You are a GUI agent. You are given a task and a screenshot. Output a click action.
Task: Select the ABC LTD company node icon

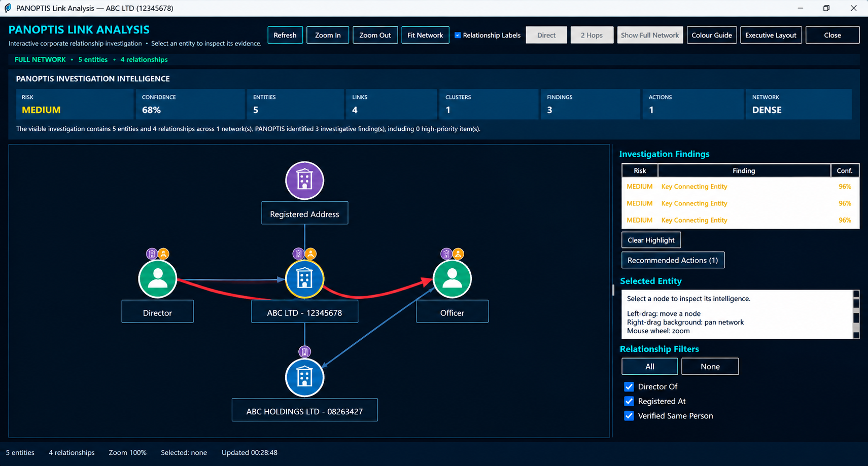coord(304,279)
